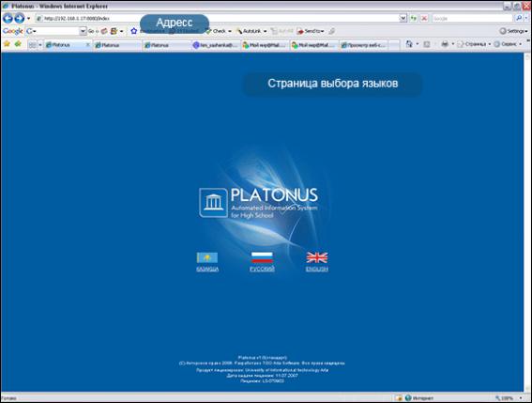Click the РУССКИЙ language link
Viewport: 532px width, 403px height.
262,269
